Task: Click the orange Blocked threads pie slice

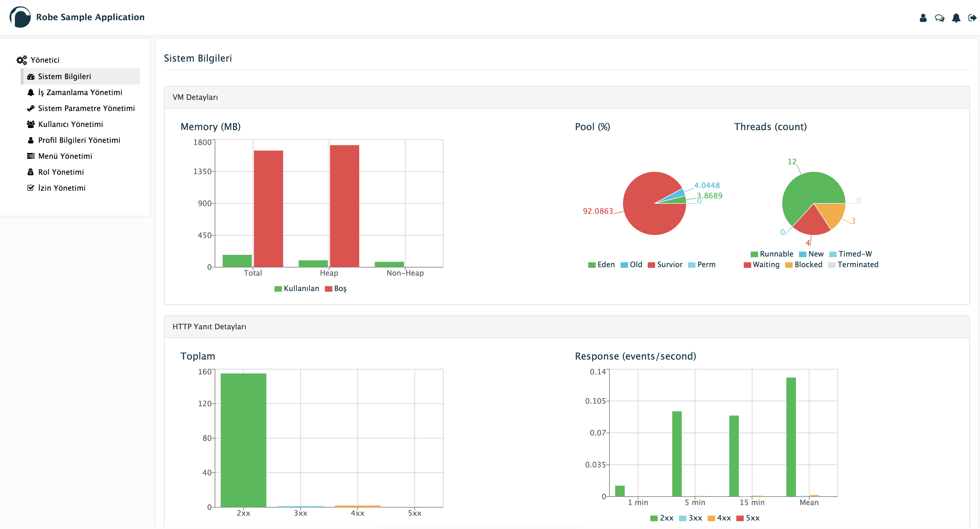Action: [x=832, y=213]
